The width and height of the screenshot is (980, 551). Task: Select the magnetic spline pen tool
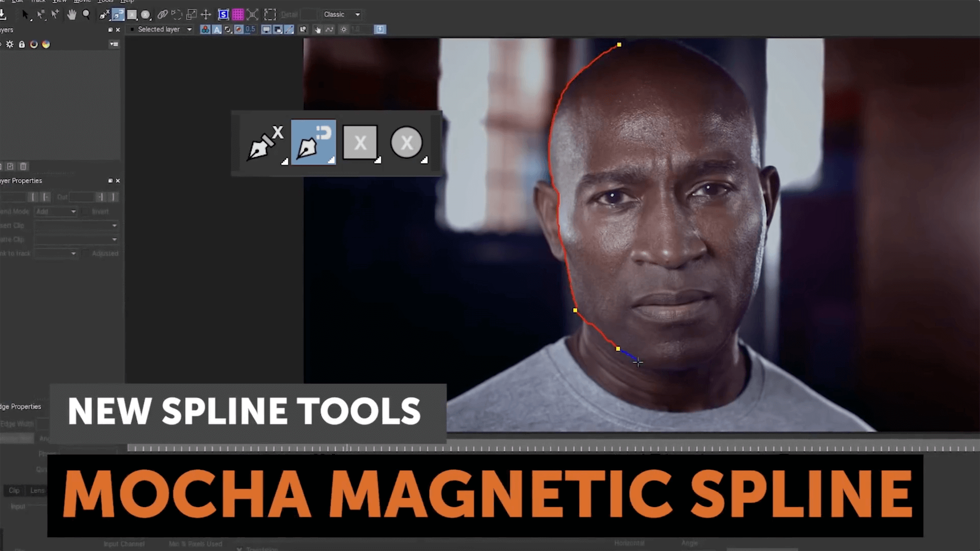pyautogui.click(x=312, y=142)
